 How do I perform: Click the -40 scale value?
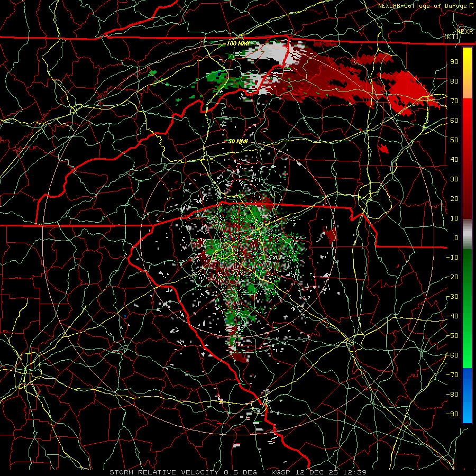pos(452,316)
